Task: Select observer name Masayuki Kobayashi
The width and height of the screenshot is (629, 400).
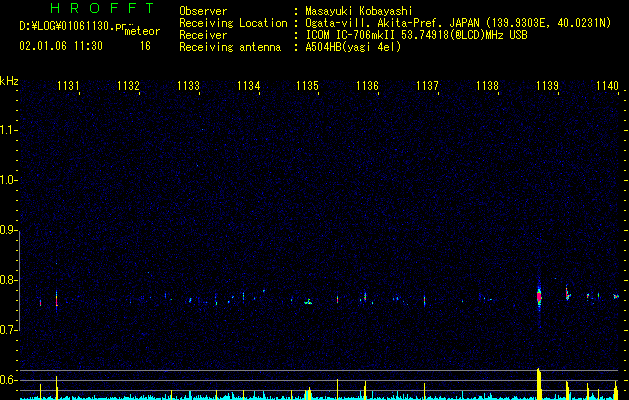Action: point(359,11)
